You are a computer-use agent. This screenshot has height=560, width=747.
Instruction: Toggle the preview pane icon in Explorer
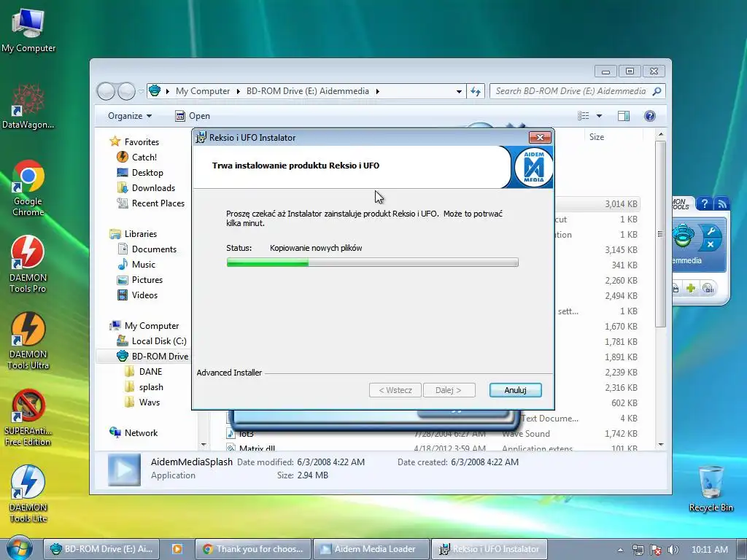624,116
